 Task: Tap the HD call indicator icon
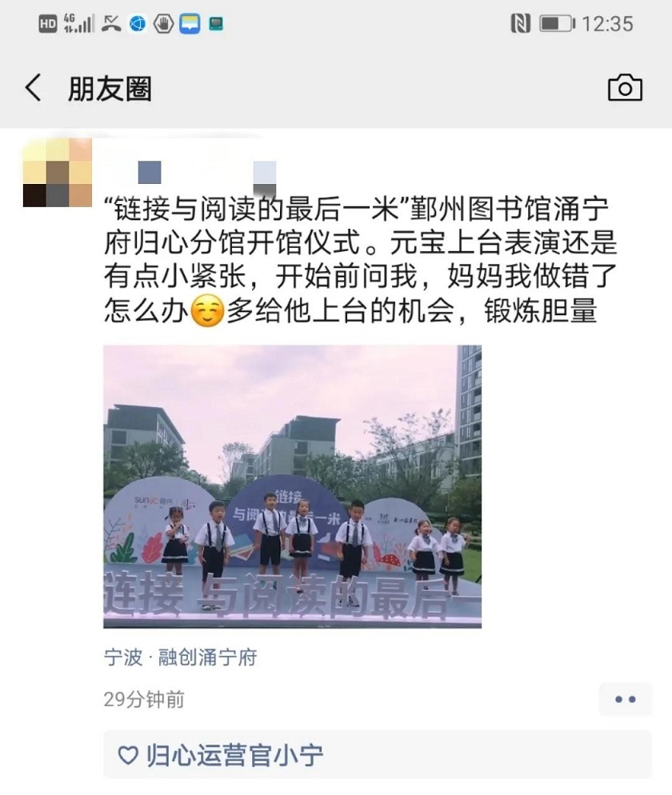point(47,24)
